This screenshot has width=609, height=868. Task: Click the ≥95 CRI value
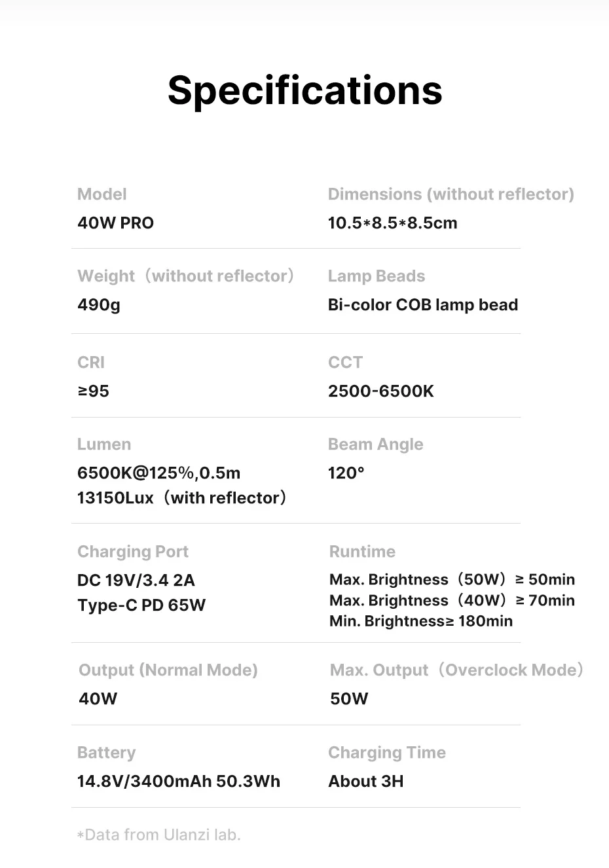[94, 391]
